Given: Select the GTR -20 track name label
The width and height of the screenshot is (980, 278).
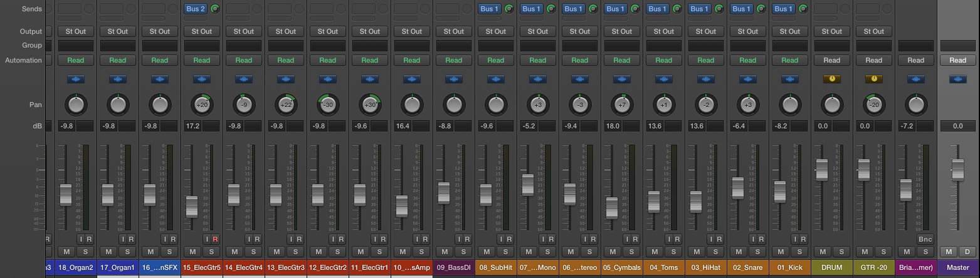Looking at the screenshot, I should 874,267.
